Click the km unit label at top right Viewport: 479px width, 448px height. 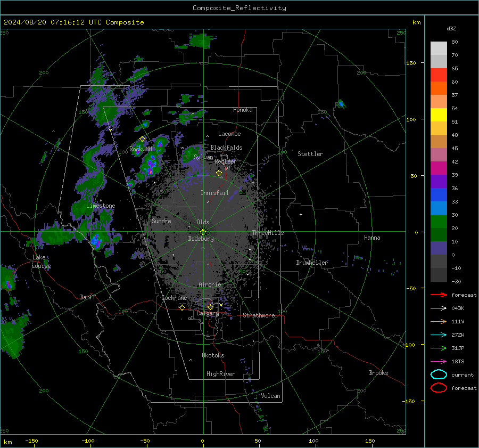pyautogui.click(x=416, y=22)
